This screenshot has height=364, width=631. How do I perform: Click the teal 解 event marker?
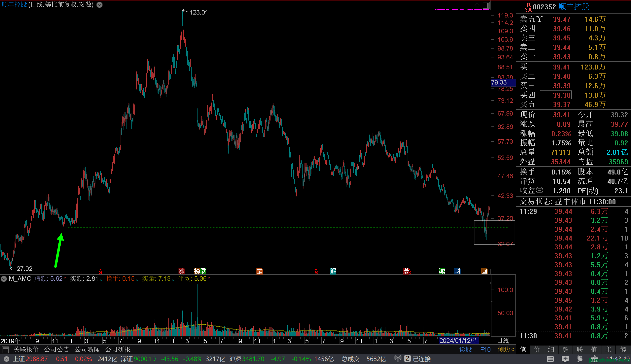(x=333, y=271)
